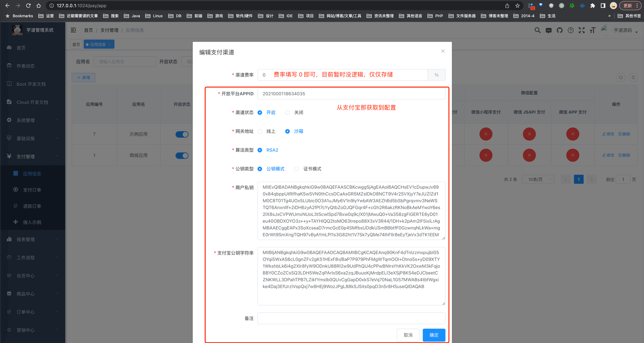This screenshot has width=644, height=343.
Task: Click the table refresh icon button
Action: tap(633, 77)
